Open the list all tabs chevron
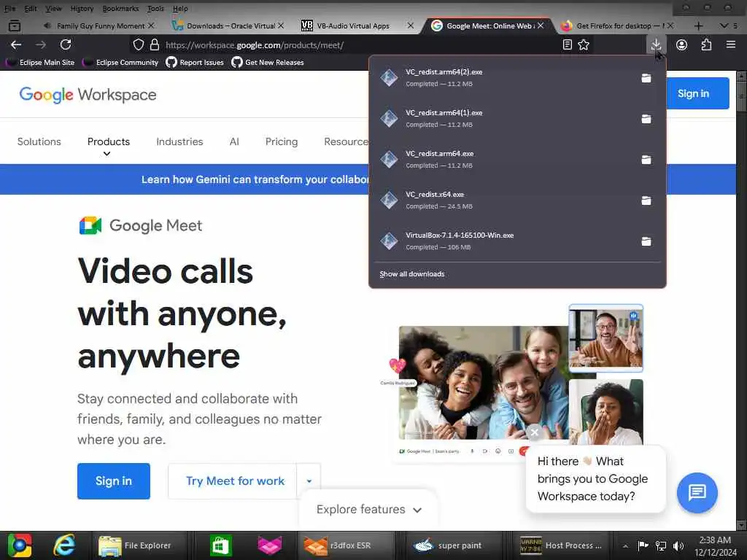Screen dimensions: 747x560 (724, 26)
